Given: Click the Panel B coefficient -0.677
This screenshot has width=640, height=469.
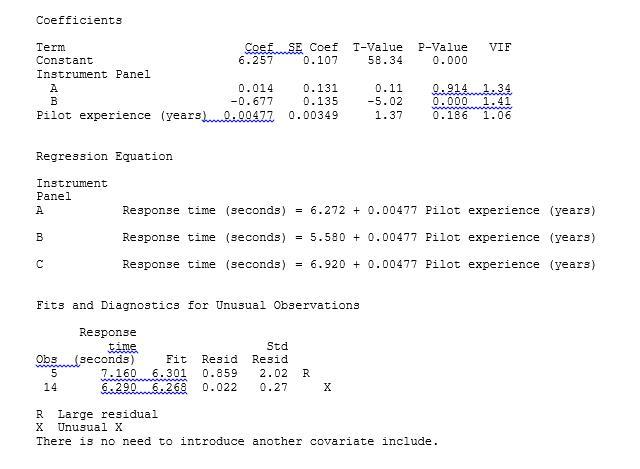Looking at the screenshot, I should pos(252,101).
